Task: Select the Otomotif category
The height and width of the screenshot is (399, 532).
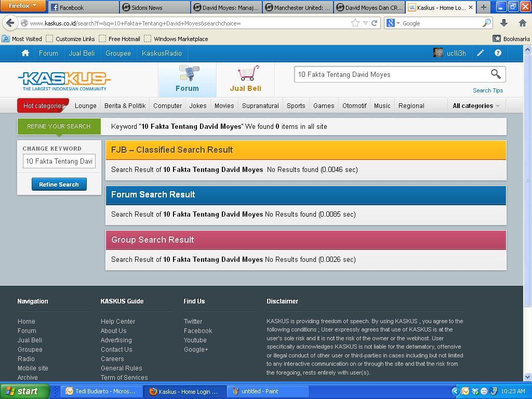Action: pyautogui.click(x=354, y=106)
